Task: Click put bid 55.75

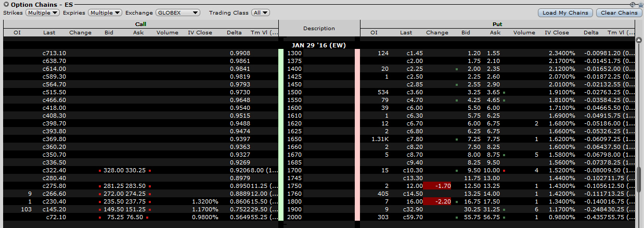Action: click(473, 217)
